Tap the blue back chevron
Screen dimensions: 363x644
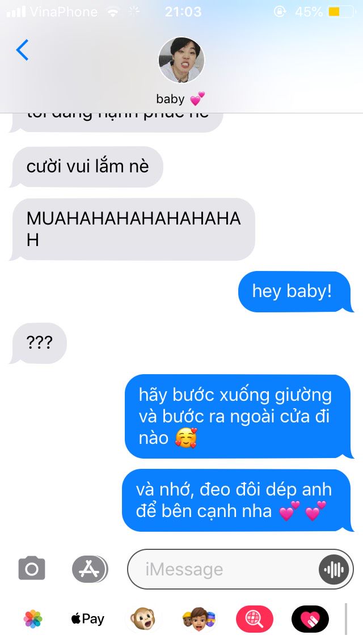[22, 50]
